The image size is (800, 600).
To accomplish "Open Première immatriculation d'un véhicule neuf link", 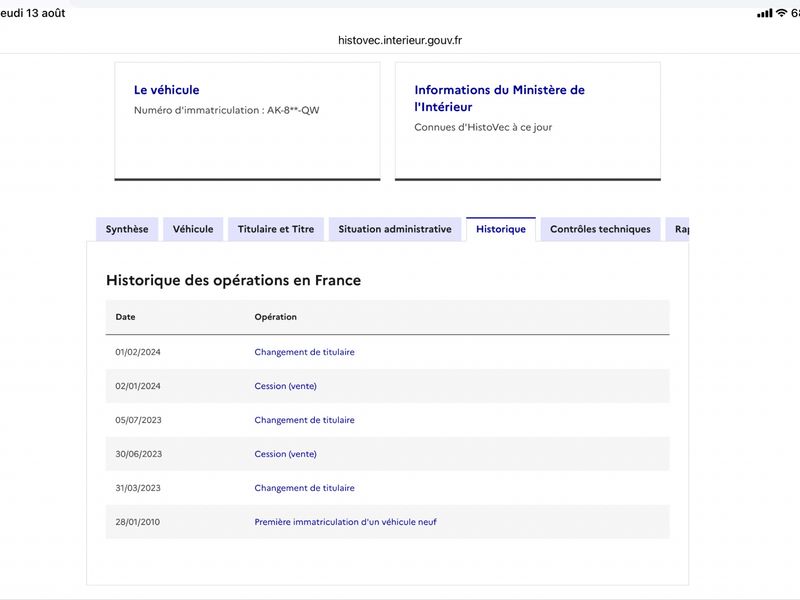I will pos(345,522).
